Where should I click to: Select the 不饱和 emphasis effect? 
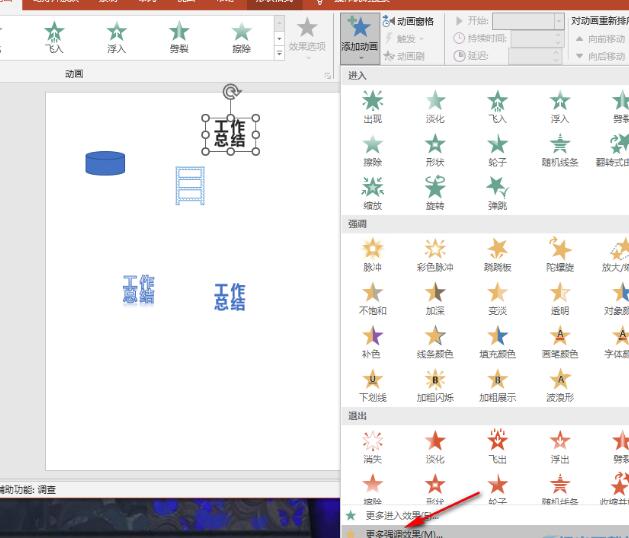pyautogui.click(x=372, y=298)
